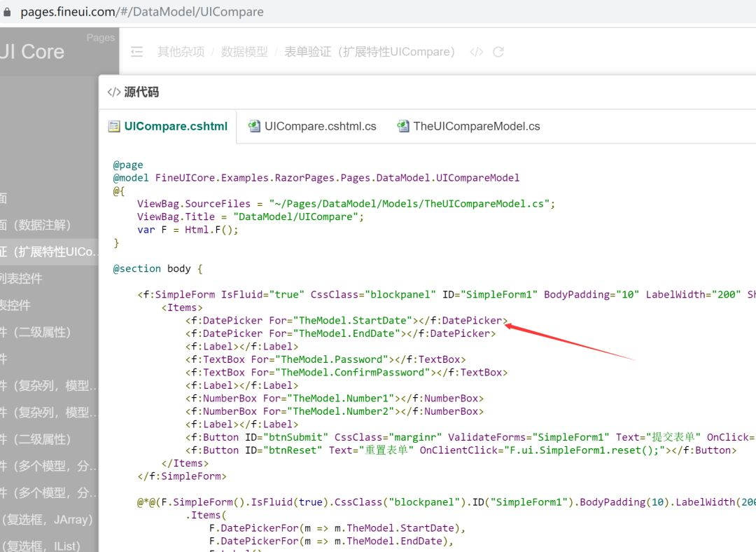This screenshot has height=552, width=756.
Task: Click the TheModel.Number2 NumberBox line
Action: coord(334,412)
